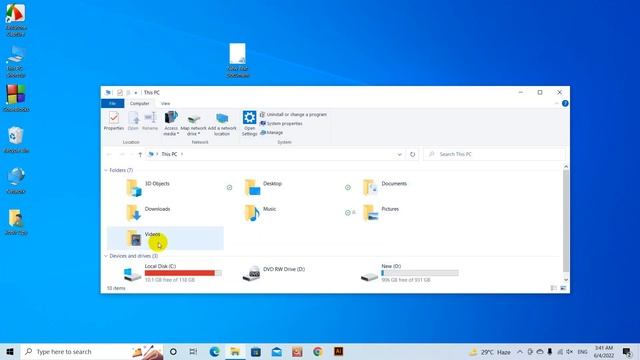Image resolution: width=640 pixels, height=360 pixels.
Task: Open the Explorer Help question mark icon
Action: click(x=565, y=104)
